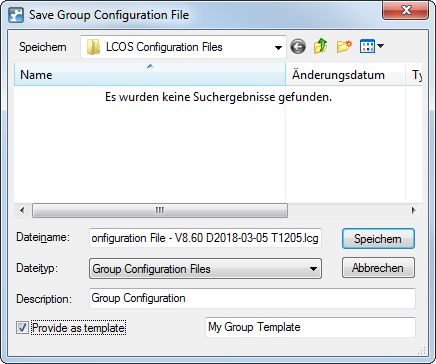Image resolution: width=436 pixels, height=364 pixels.
Task: Expand the LCOS Configuration Files location dropdown
Action: (x=278, y=47)
